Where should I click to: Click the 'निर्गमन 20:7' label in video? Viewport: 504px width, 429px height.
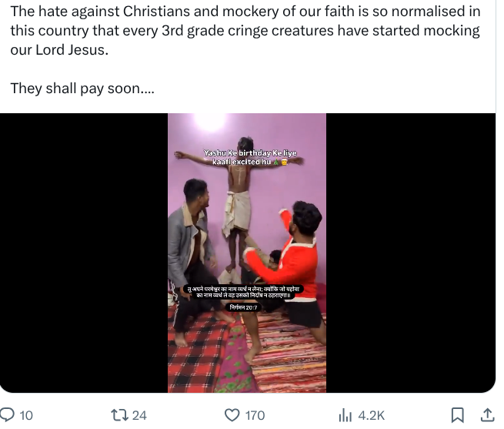[243, 307]
